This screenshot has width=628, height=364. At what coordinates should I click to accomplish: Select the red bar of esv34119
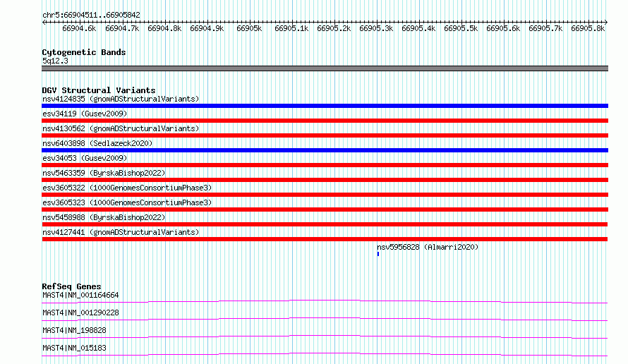coord(325,121)
